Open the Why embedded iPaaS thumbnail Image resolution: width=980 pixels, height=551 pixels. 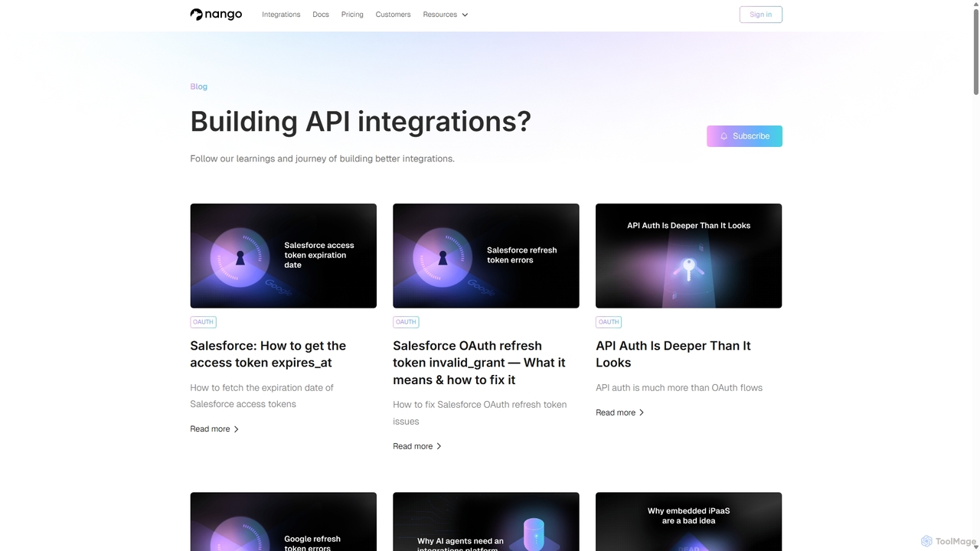pos(689,522)
